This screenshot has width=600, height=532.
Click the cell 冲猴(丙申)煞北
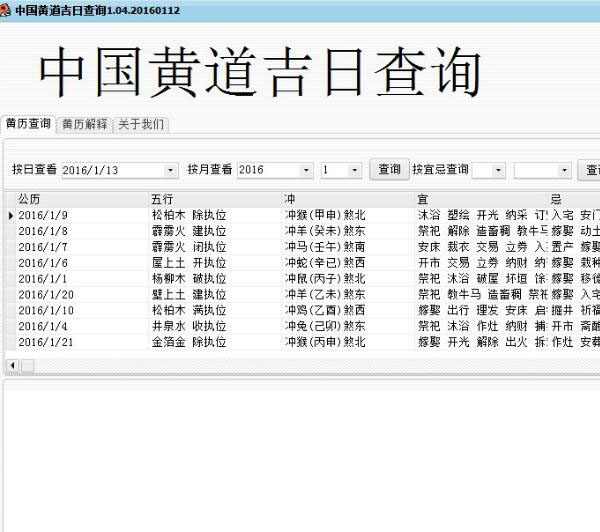coord(347,342)
